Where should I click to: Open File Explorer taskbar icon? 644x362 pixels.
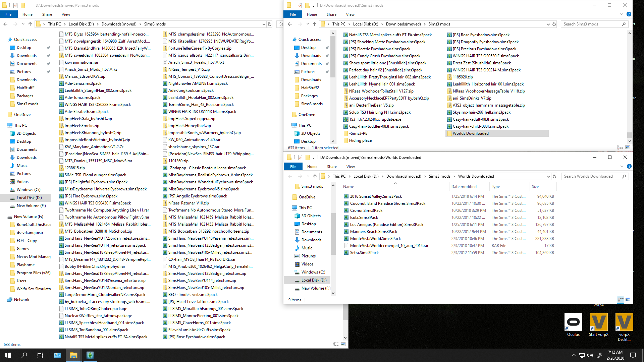tap(73, 355)
